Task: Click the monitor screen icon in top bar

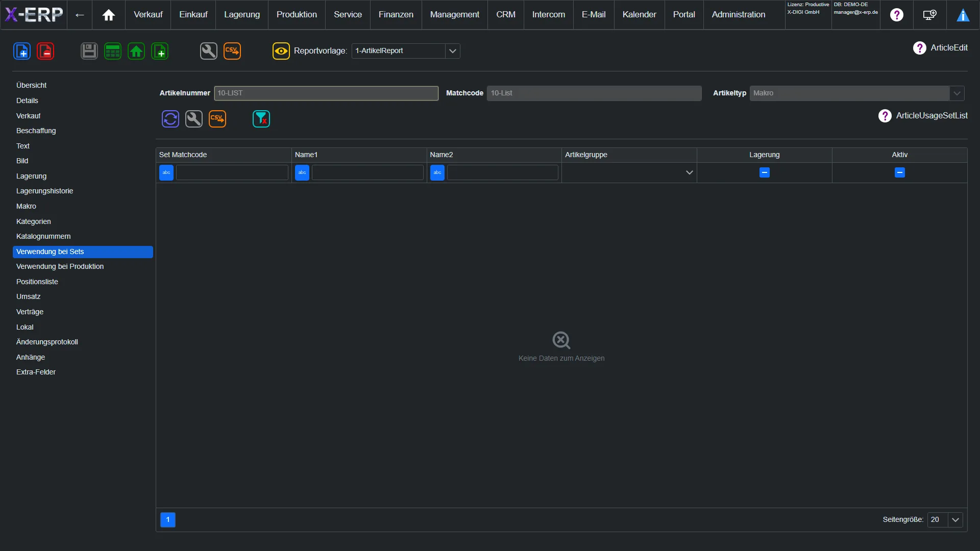Action: click(x=930, y=15)
